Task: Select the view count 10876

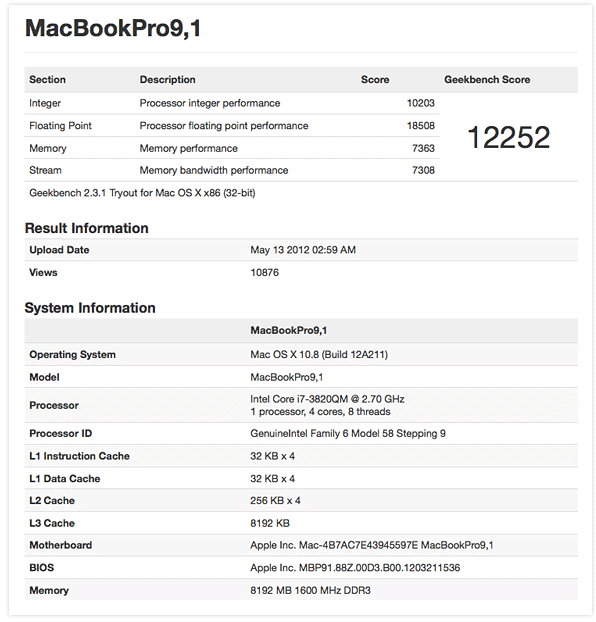Action: tap(264, 273)
